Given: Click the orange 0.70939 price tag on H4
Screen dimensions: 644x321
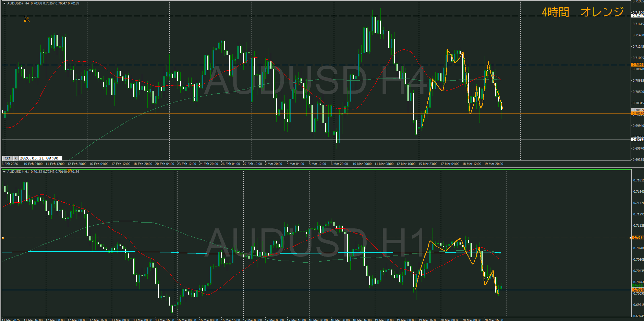Looking at the screenshot, I should 637,65.
